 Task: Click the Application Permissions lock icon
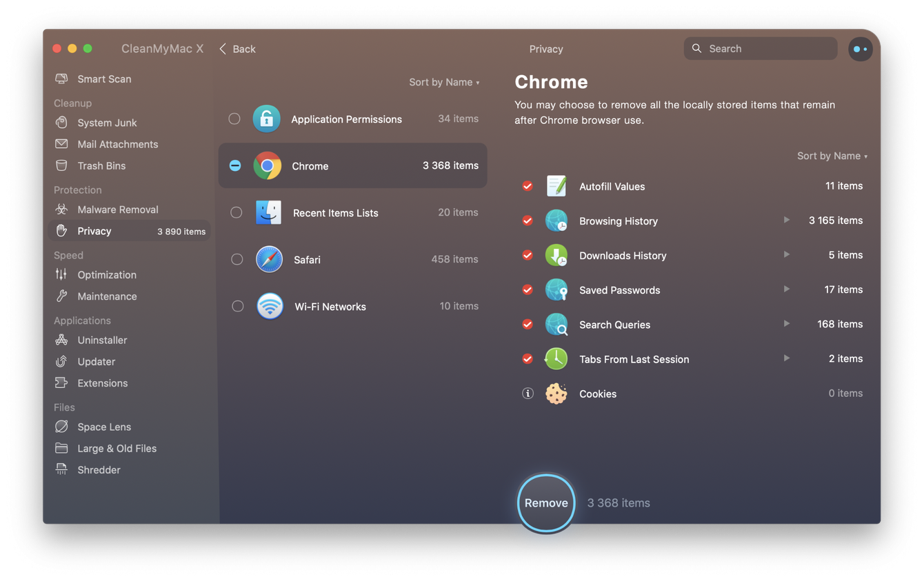[266, 119]
